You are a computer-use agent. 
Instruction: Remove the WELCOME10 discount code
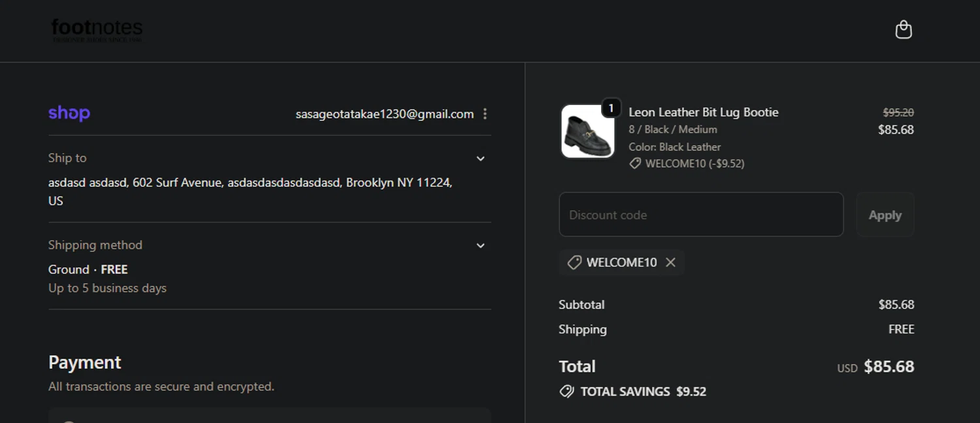point(670,262)
